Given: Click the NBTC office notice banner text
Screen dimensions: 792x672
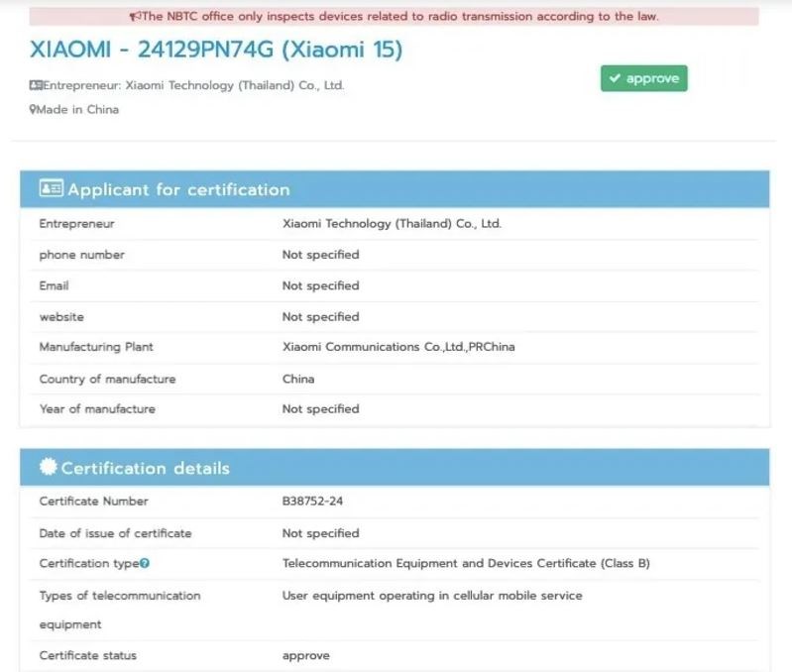Looking at the screenshot, I should coord(400,17).
